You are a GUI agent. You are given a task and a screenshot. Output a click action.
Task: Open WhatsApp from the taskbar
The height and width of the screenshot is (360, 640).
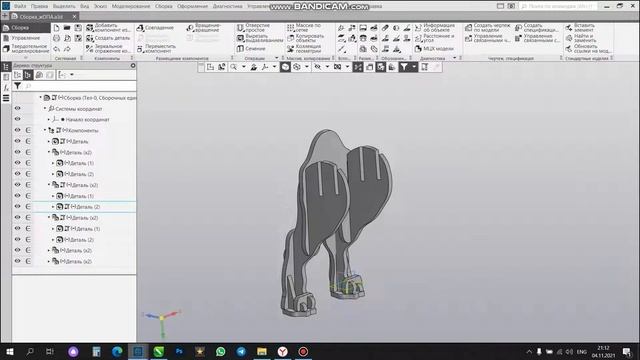tap(220, 351)
